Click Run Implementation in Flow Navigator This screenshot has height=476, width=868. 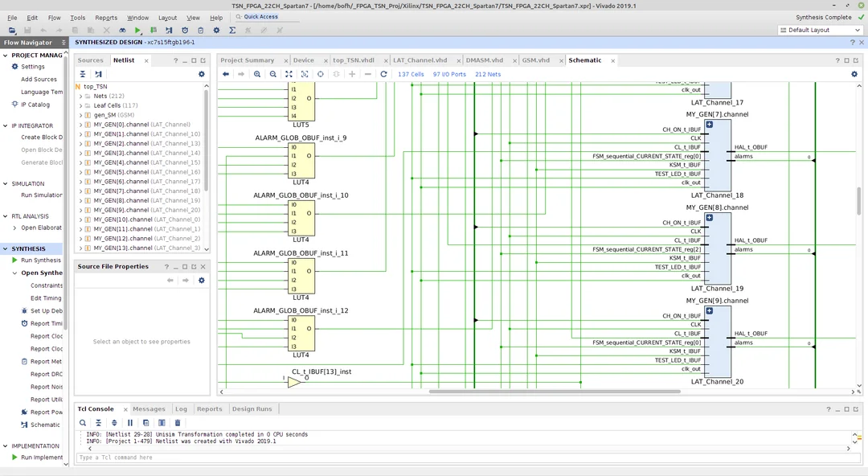[x=42, y=458]
